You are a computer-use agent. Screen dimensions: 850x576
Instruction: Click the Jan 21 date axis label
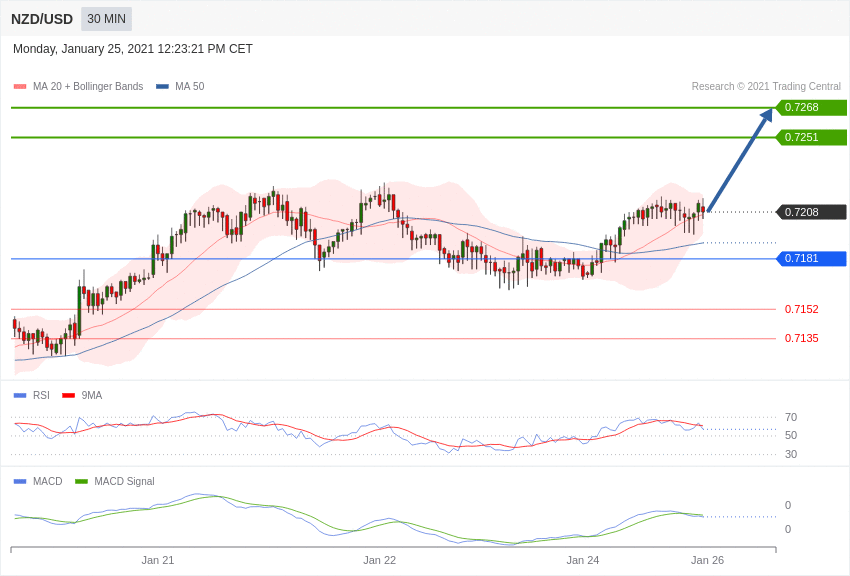(158, 560)
